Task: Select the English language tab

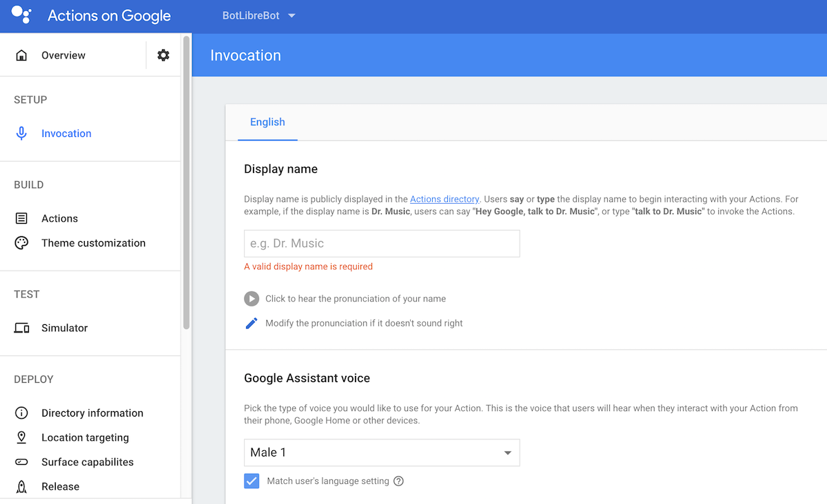Action: [267, 122]
